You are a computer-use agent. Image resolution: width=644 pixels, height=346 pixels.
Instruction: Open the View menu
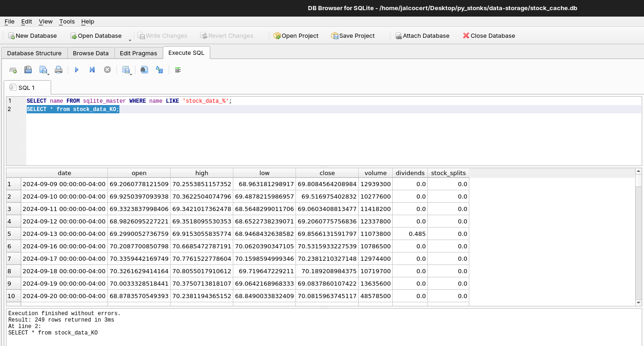tap(46, 21)
